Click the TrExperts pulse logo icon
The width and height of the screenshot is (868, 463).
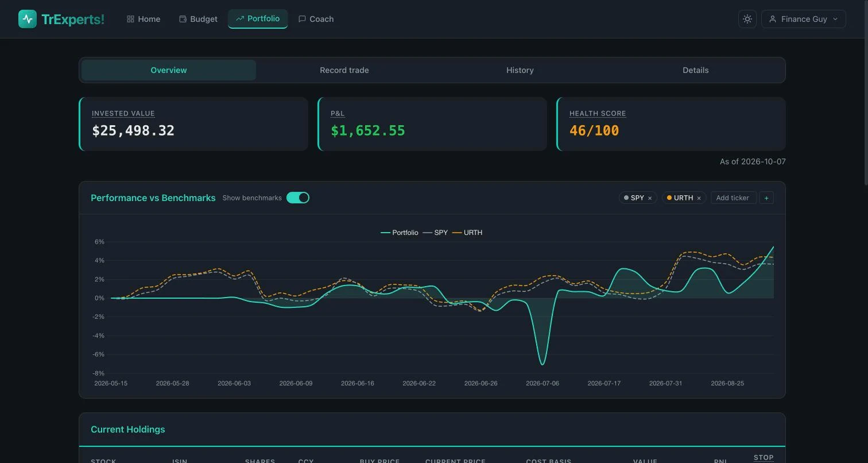(x=28, y=19)
